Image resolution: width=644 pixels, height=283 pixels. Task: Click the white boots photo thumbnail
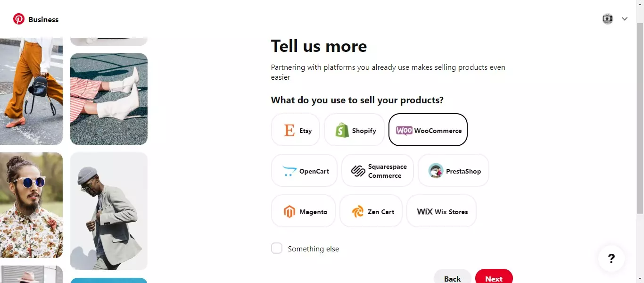coord(109,99)
